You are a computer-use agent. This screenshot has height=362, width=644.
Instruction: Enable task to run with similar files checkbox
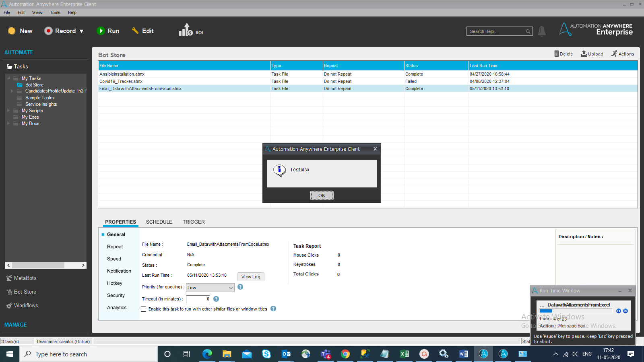(x=144, y=309)
